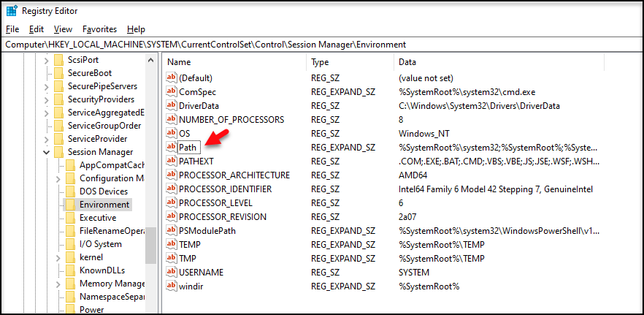Click the ComSpec value icon
Image resolution: width=644 pixels, height=315 pixels.
pos(172,91)
